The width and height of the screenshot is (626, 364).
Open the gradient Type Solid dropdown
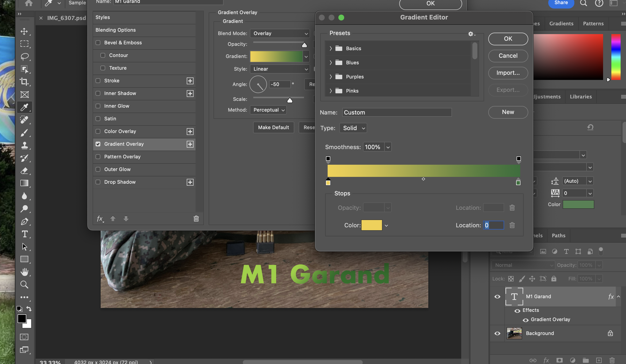point(353,128)
